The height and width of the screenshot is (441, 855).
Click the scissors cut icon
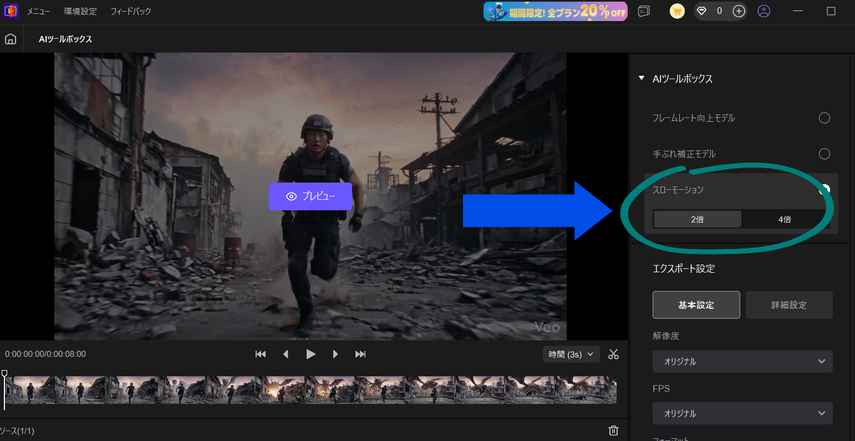click(x=613, y=354)
